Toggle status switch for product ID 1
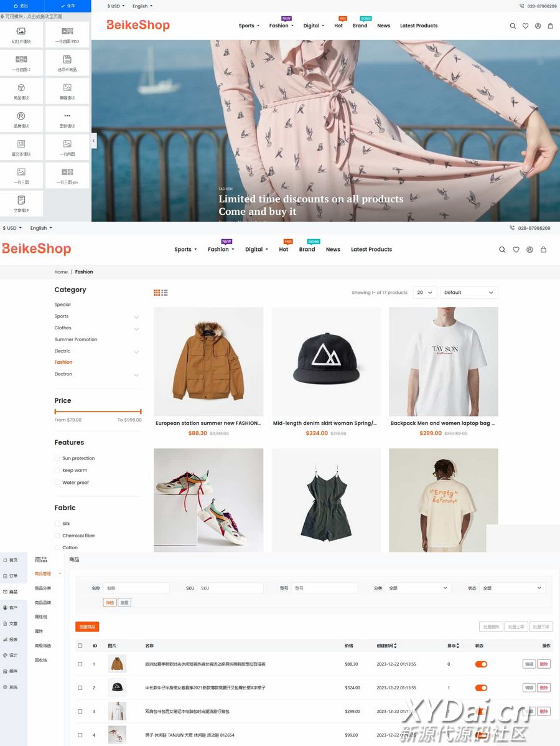Screen dimensions: 560x746 [x=481, y=664]
